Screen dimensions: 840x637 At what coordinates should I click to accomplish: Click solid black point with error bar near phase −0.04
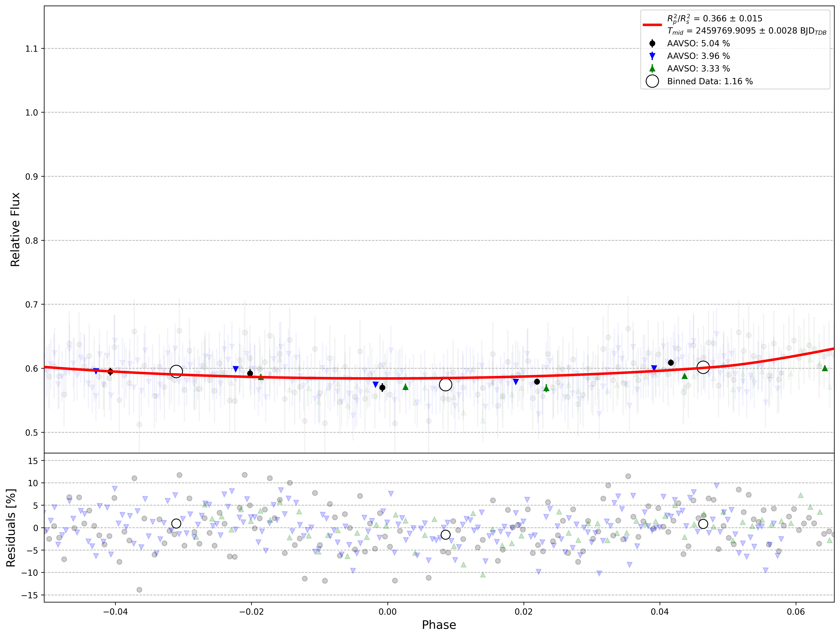coord(110,372)
